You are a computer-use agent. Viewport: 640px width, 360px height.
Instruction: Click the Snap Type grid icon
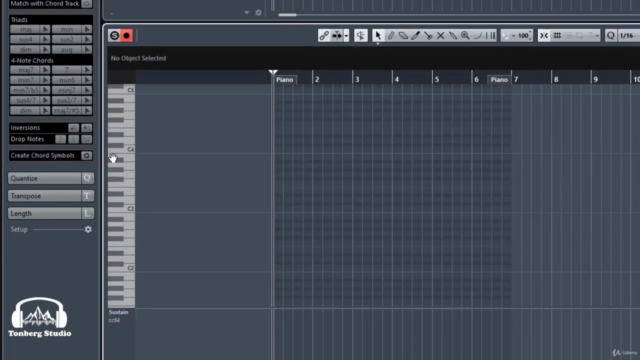pos(557,36)
